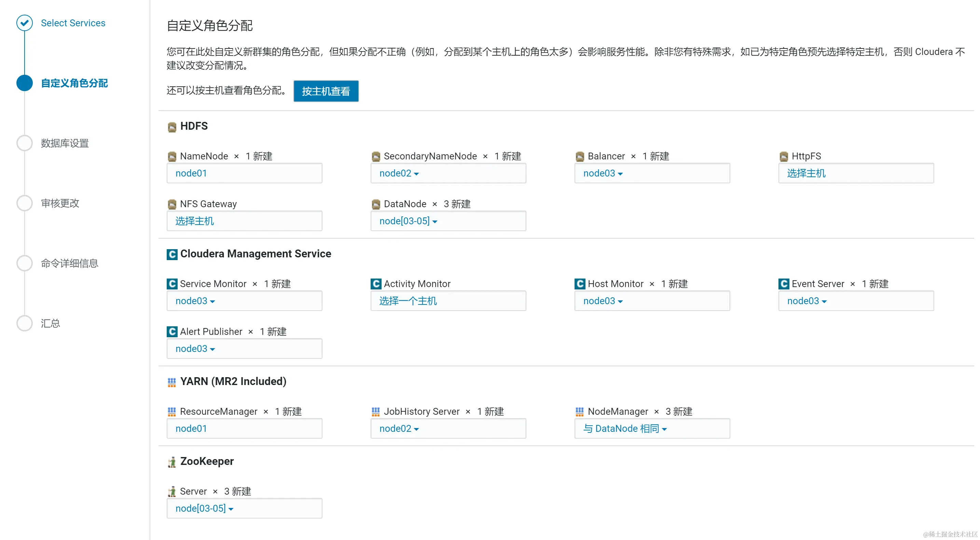Open the SecondaryNameNode node02 host dropdown

point(399,173)
